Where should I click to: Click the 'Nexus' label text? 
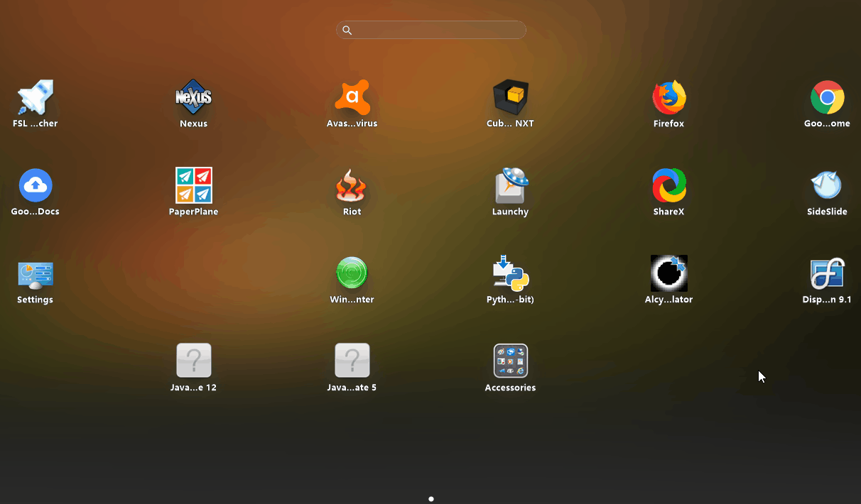point(194,124)
